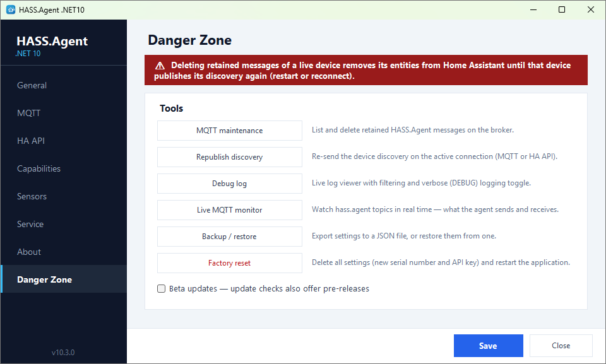
Task: Click the 'Live log viewer with filtering' description
Action: click(x=421, y=183)
